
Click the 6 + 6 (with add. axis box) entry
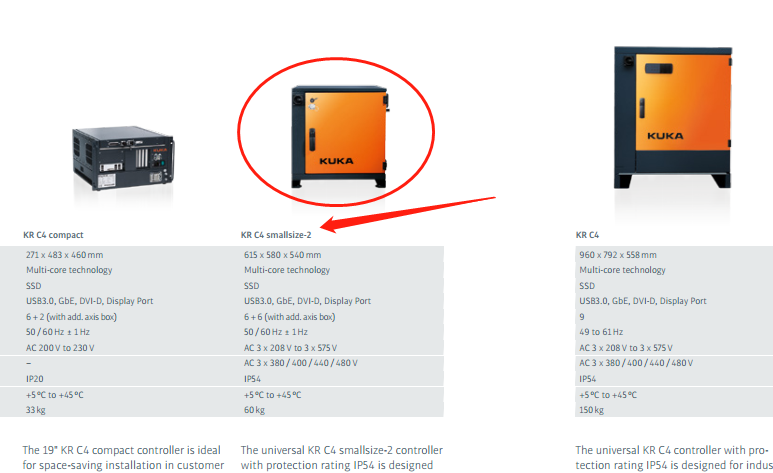pos(289,317)
